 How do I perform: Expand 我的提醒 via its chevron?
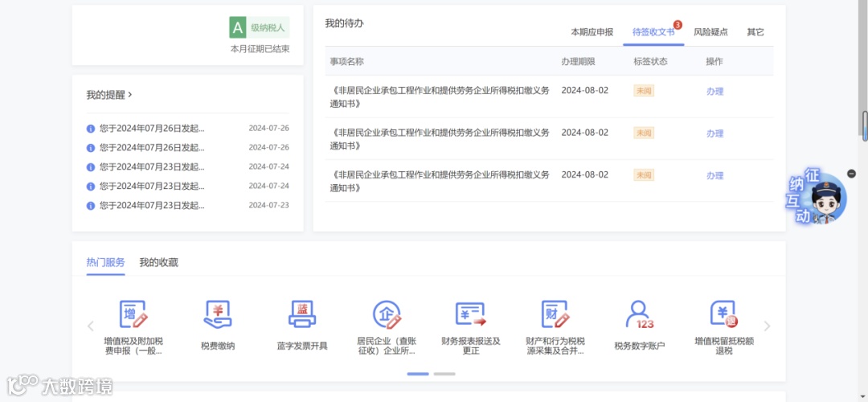click(x=130, y=94)
